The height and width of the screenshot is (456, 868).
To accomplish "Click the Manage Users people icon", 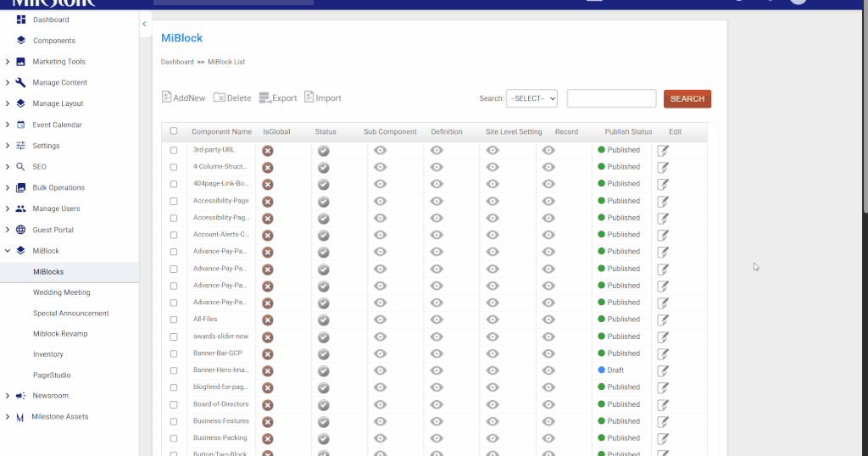I will pyautogui.click(x=20, y=209).
